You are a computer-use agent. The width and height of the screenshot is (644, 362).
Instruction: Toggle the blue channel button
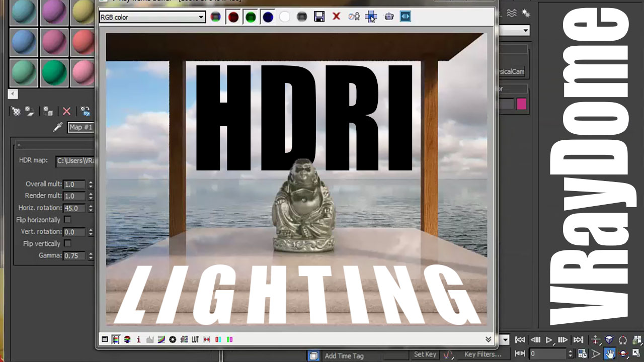tap(268, 17)
